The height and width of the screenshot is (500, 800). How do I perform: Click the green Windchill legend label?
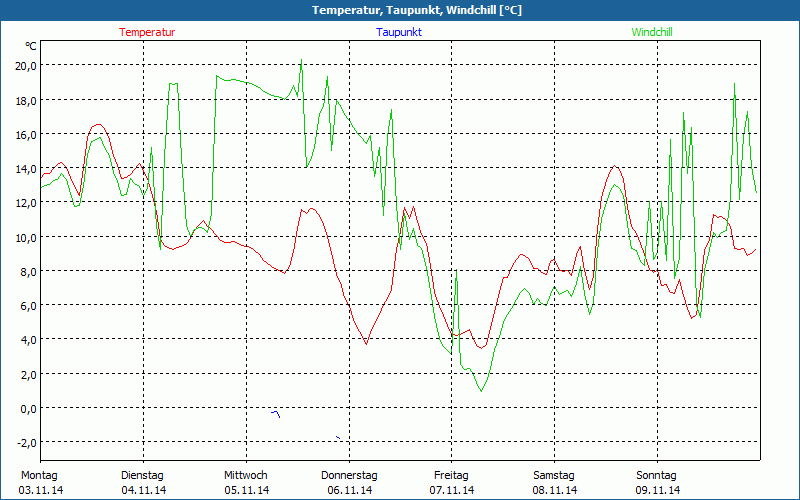652,32
